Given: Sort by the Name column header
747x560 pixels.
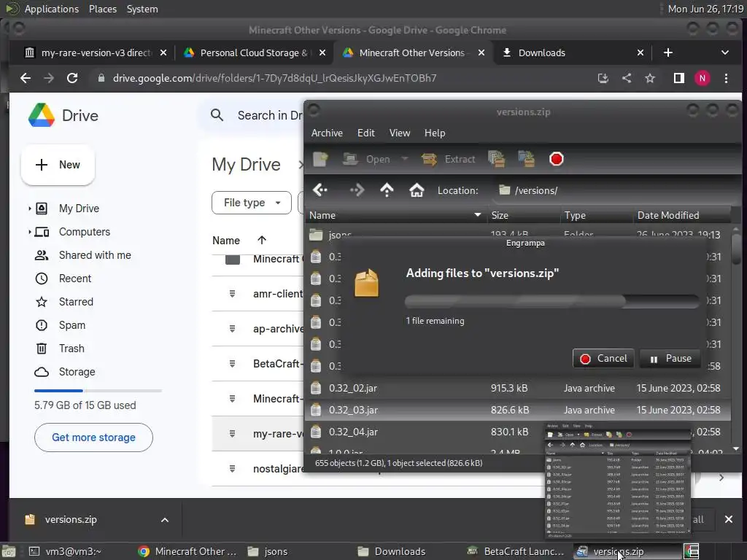Looking at the screenshot, I should (x=395, y=215).
